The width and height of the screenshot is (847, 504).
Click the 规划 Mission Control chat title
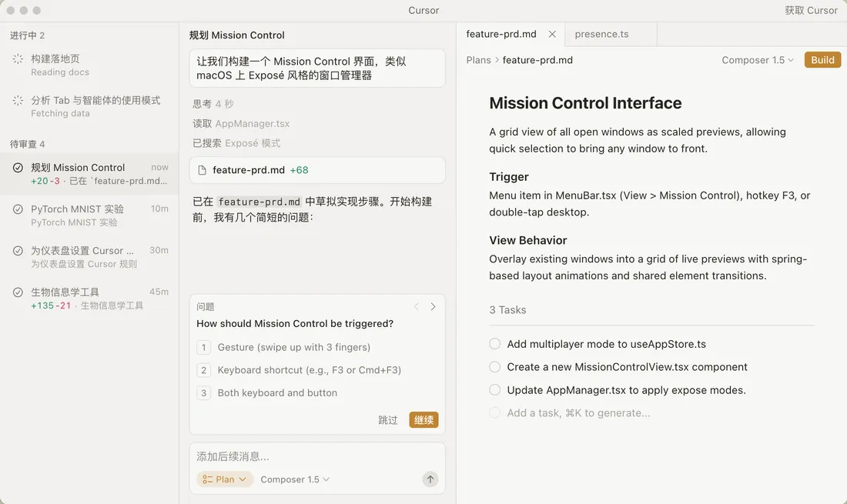[x=236, y=35]
